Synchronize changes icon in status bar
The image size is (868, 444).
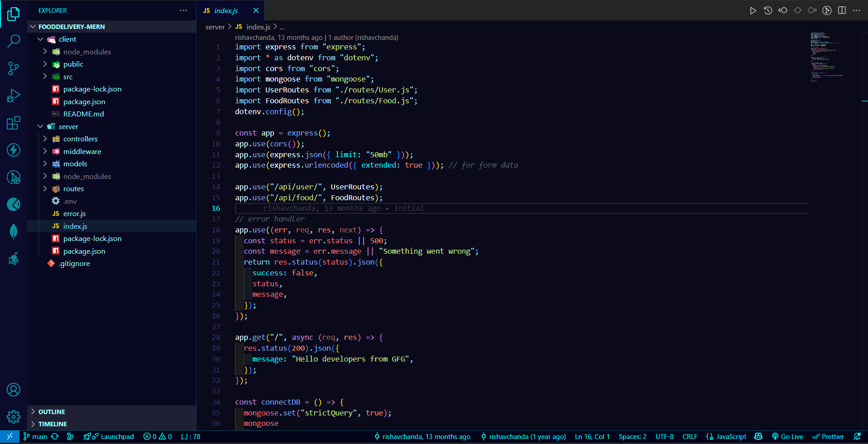point(55,437)
